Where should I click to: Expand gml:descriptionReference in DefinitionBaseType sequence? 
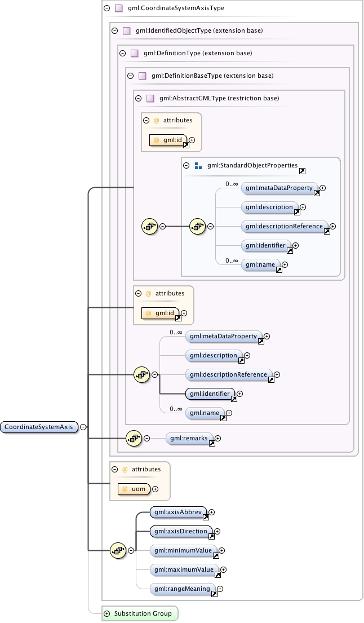coord(277,375)
